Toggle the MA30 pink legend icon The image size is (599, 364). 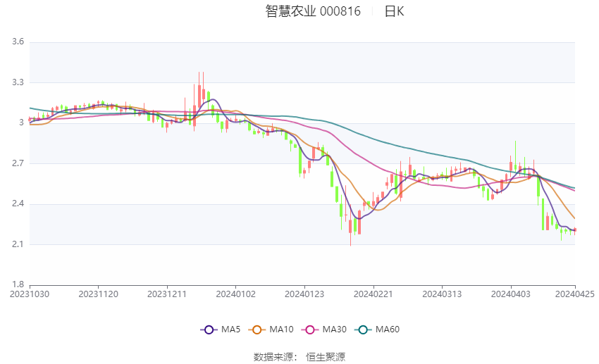click(310, 330)
